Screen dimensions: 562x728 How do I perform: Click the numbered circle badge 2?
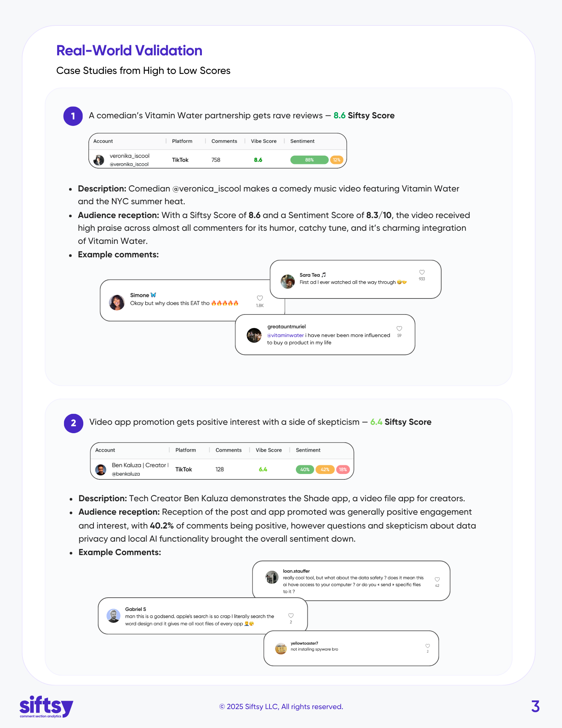pyautogui.click(x=73, y=423)
